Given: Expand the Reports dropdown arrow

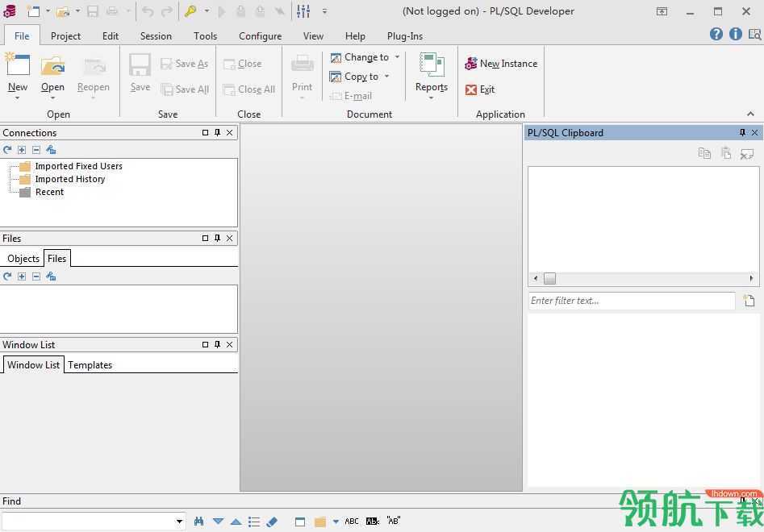Looking at the screenshot, I should coord(431,98).
